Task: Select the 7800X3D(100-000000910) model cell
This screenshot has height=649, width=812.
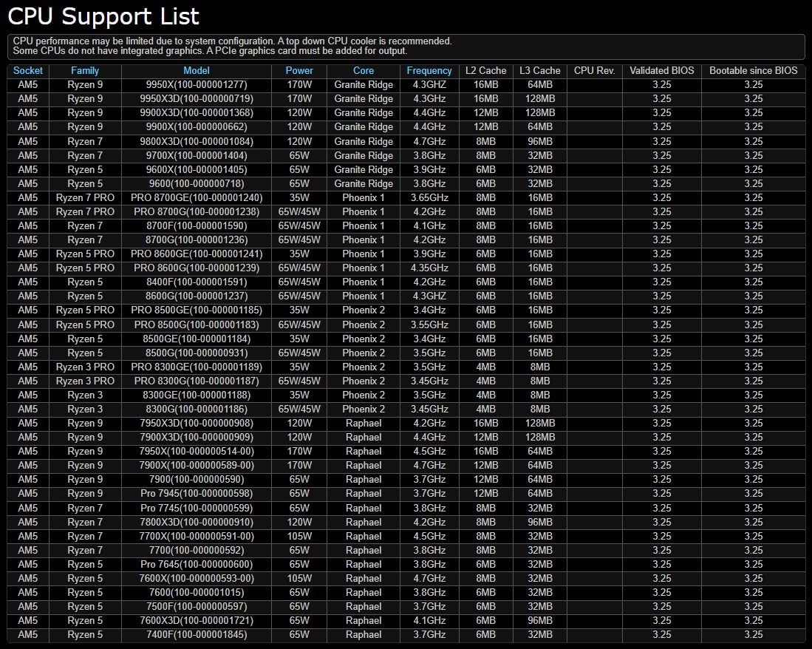Action: click(x=196, y=523)
